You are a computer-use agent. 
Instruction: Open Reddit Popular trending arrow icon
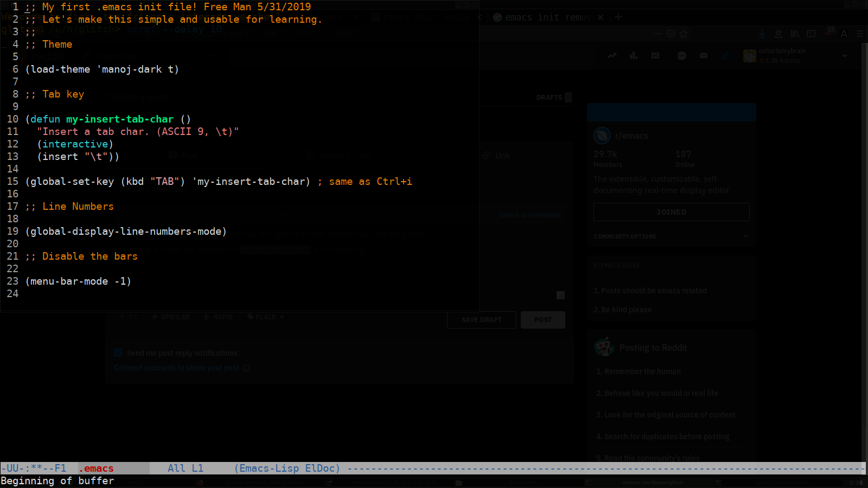click(612, 55)
